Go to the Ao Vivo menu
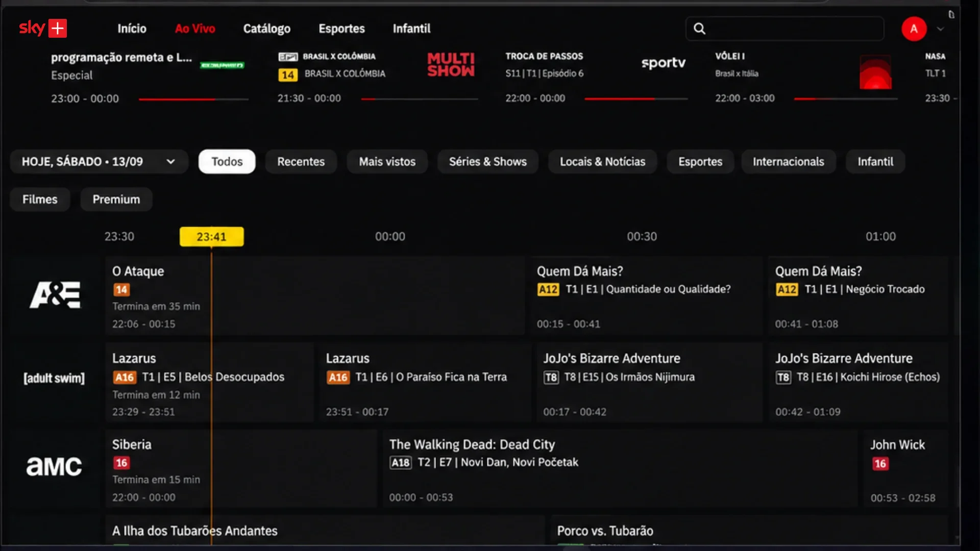Viewport: 980px width, 551px height. pos(195,29)
